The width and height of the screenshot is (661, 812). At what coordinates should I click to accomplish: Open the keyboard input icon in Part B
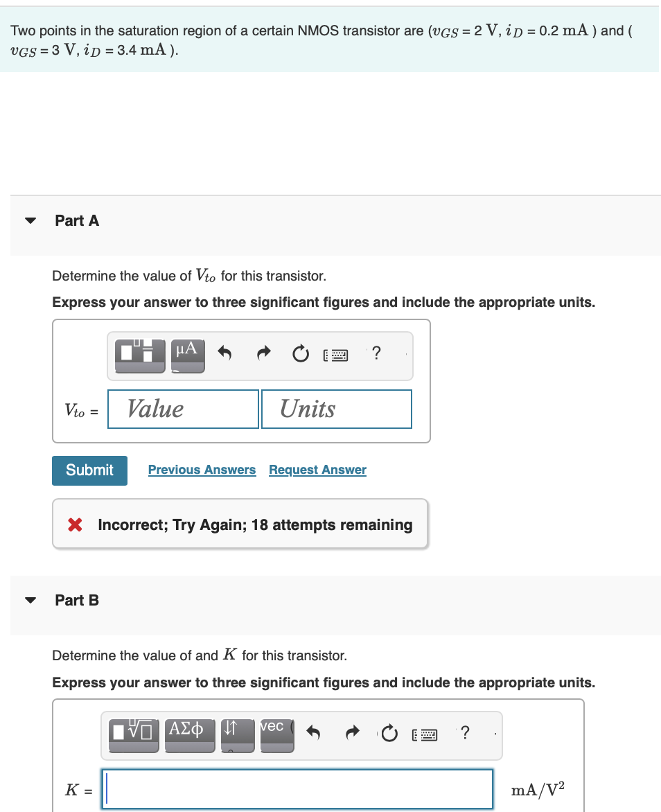tap(425, 734)
